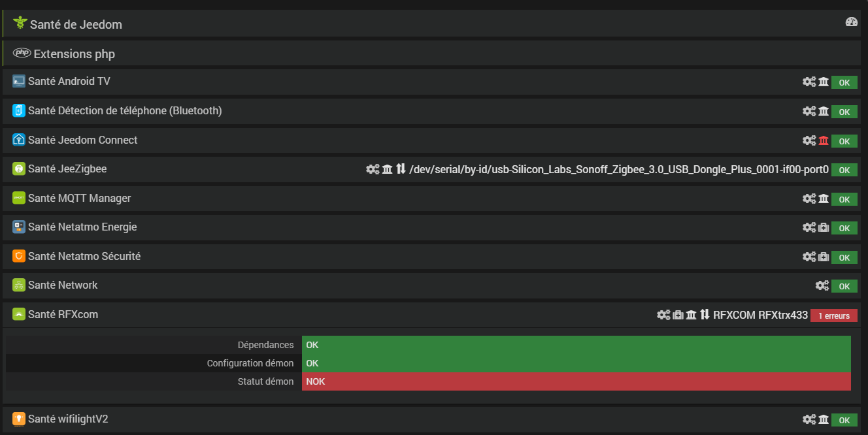Click building icon in Détection de téléphone row
This screenshot has width=868, height=435.
(824, 112)
